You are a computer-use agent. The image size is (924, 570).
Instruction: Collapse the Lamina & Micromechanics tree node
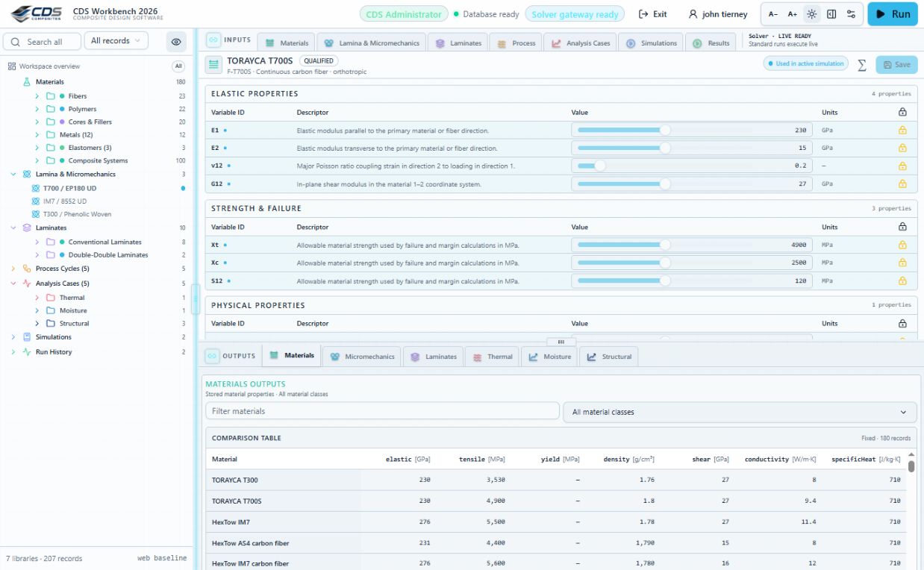tap(13, 174)
